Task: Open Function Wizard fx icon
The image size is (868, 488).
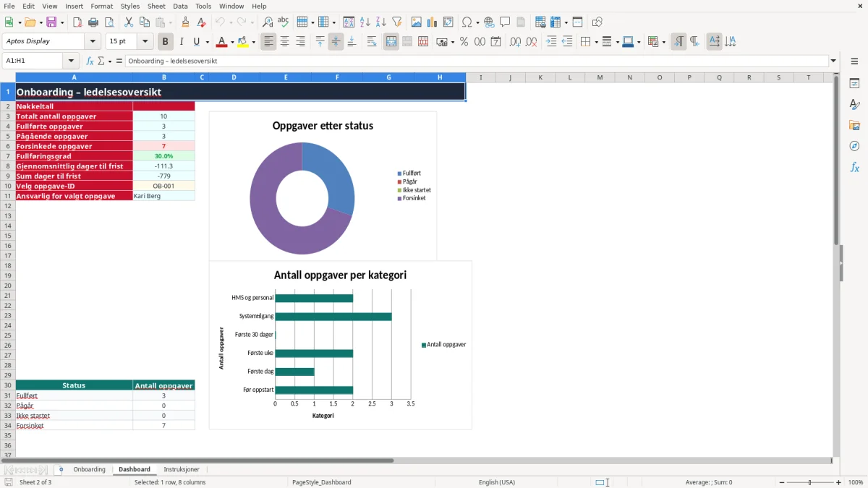Action: click(x=90, y=61)
